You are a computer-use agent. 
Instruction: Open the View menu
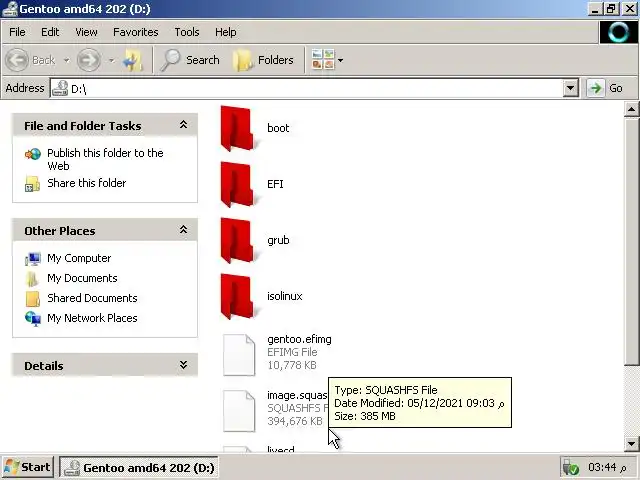click(86, 32)
